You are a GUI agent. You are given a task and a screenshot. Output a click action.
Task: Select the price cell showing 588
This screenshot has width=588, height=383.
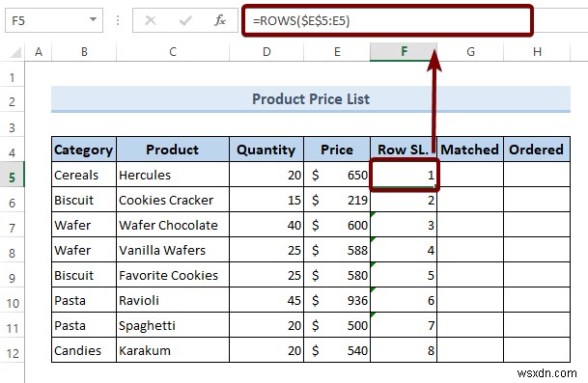pos(337,250)
